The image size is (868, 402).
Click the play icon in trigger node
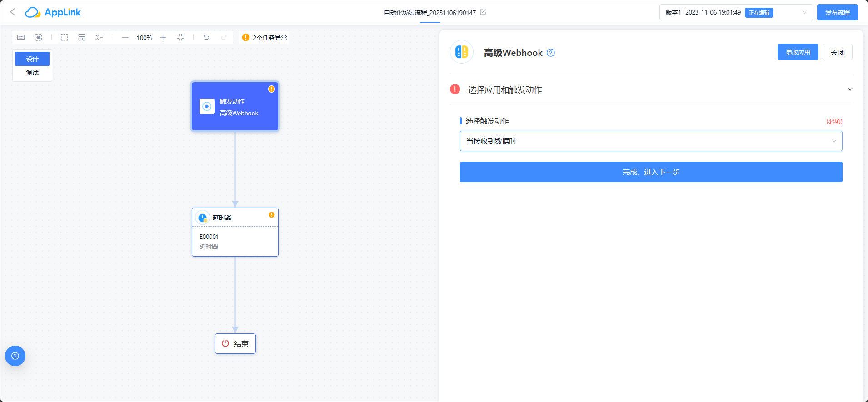[207, 106]
